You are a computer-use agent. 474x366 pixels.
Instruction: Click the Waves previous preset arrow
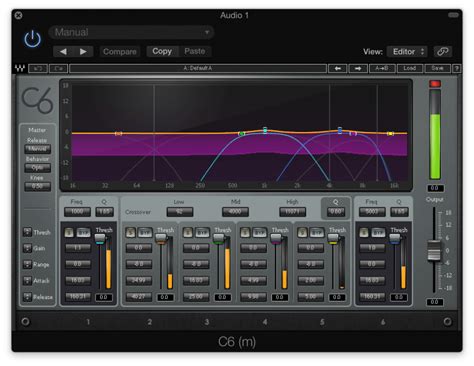point(337,68)
